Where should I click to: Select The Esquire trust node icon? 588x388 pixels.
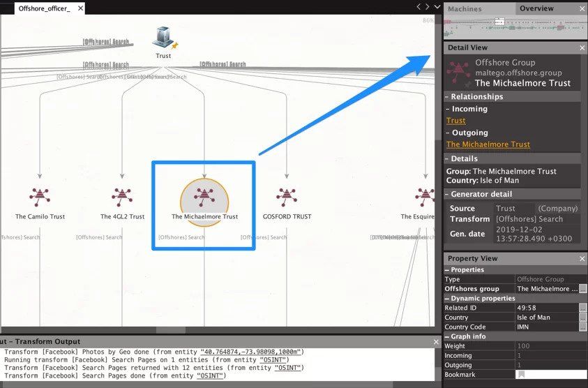click(x=425, y=197)
